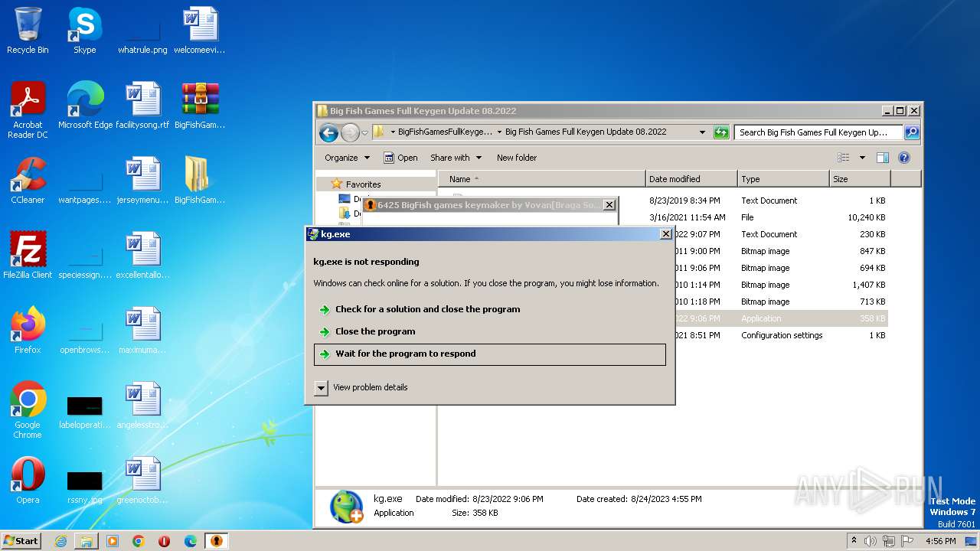Viewport: 980px width, 551px height.
Task: Open the Organize dropdown menu
Action: (x=347, y=158)
